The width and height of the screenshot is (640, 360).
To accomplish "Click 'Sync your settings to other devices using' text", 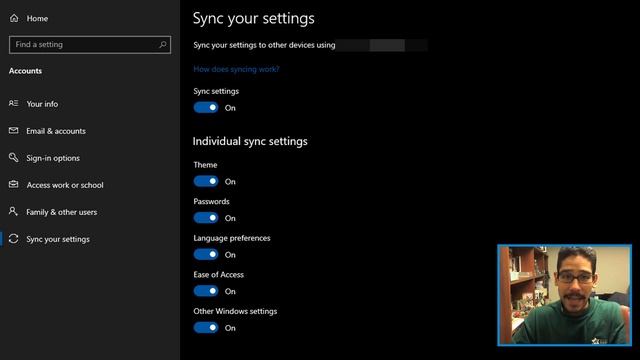I will [264, 45].
